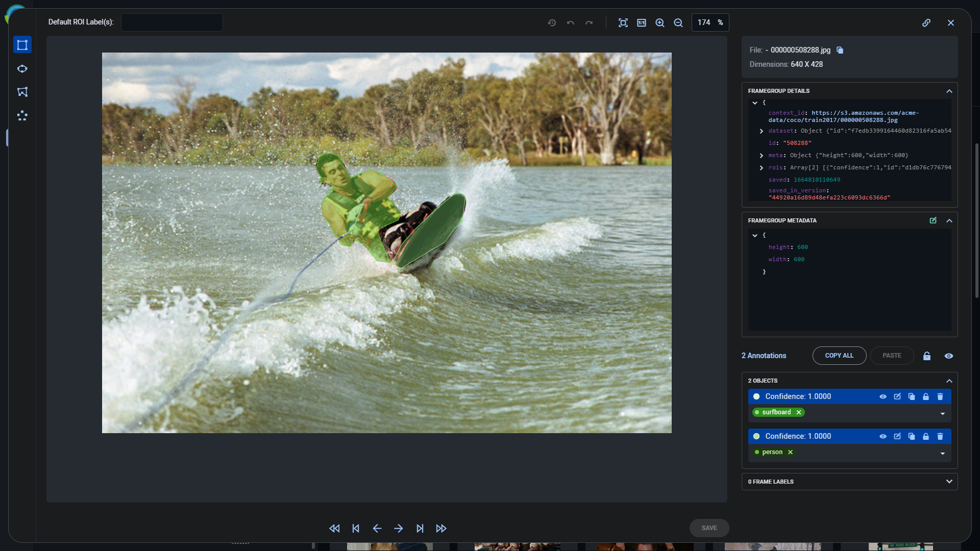
Task: Click the SAVE button
Action: click(709, 527)
